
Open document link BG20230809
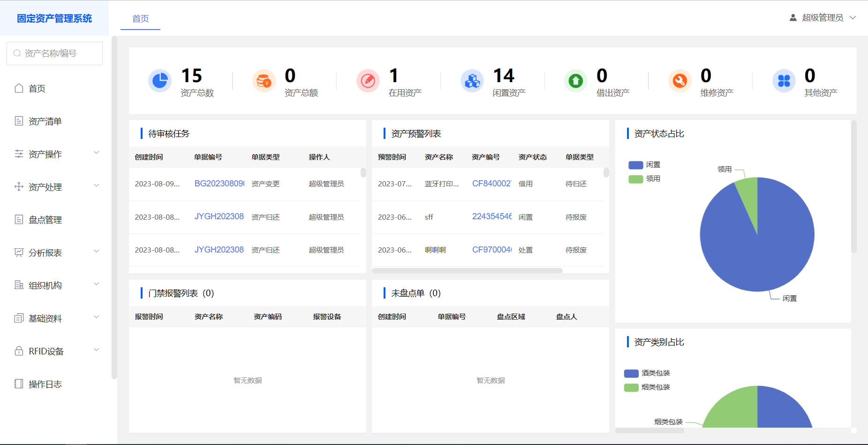click(x=219, y=184)
